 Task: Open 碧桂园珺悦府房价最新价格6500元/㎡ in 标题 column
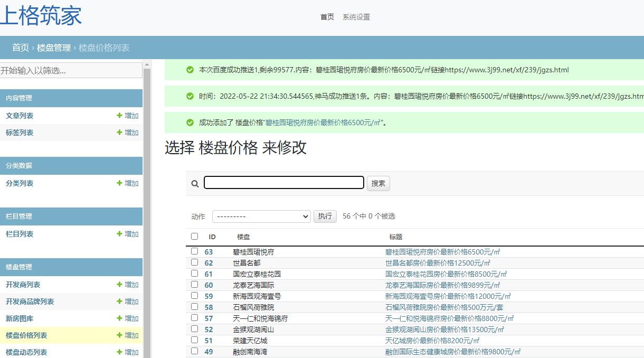[x=442, y=252]
